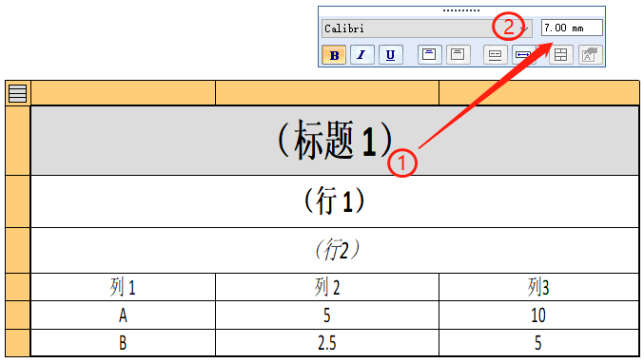Click the table select-all rows icon
The image size is (644, 363).
coord(18,93)
